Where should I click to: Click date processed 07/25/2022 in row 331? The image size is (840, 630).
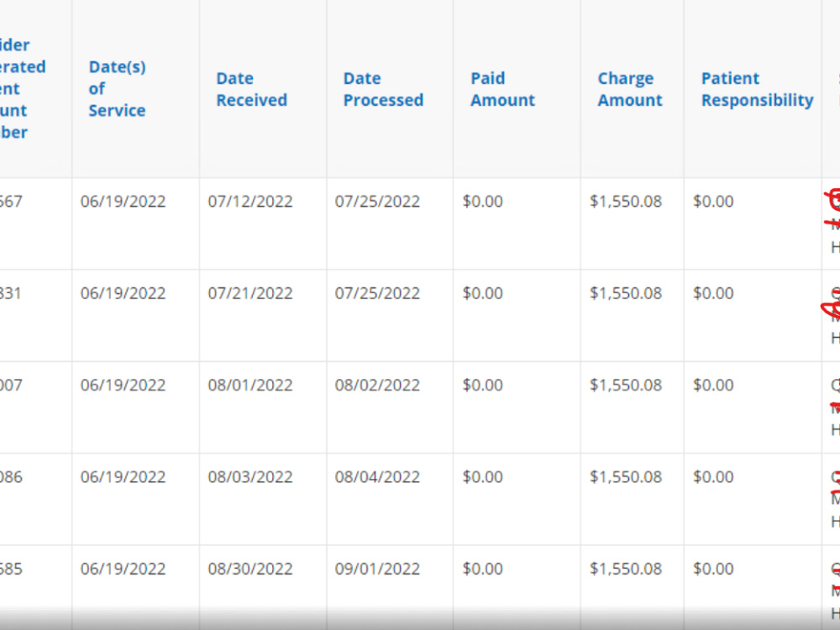(377, 293)
